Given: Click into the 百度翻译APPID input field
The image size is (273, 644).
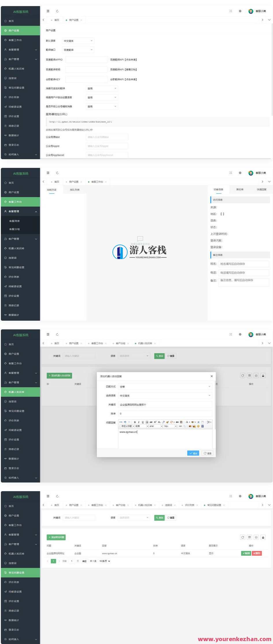Looking at the screenshot, I should pyautogui.click(x=86, y=60).
